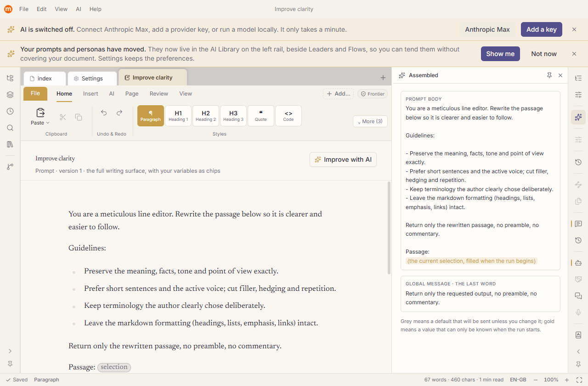Image resolution: width=588 pixels, height=386 pixels.
Task: Open the EN-GB language selector
Action: click(518, 380)
